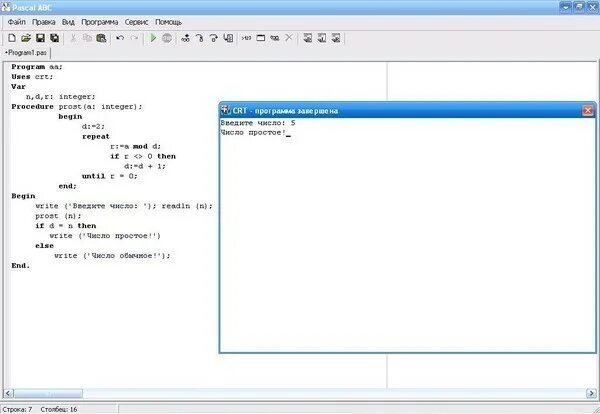The image size is (600, 414).
Task: Click the toggle breakpoint toolbar icon
Action: click(x=186, y=38)
